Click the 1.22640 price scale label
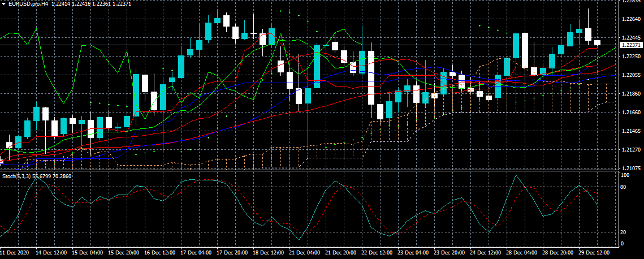This screenshot has width=644, height=259. (x=630, y=19)
